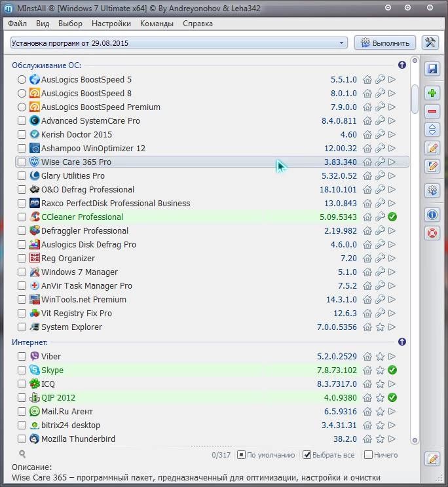The height and width of the screenshot is (487, 448).
Task: Open the Установка программ profile dropdown
Action: click(x=179, y=43)
